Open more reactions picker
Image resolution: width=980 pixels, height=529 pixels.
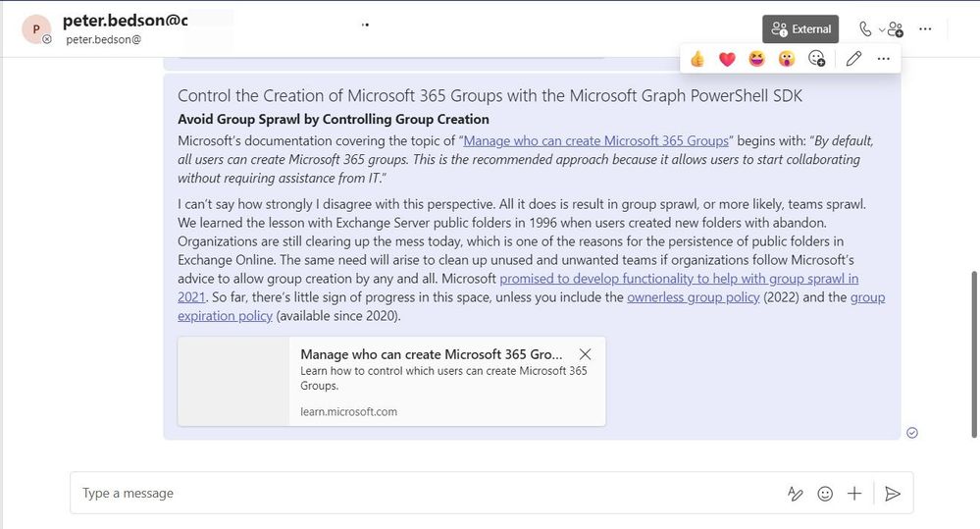817,59
